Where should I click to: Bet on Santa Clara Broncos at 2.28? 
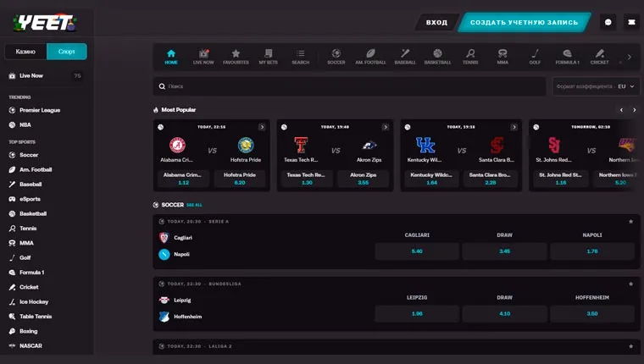coord(490,179)
